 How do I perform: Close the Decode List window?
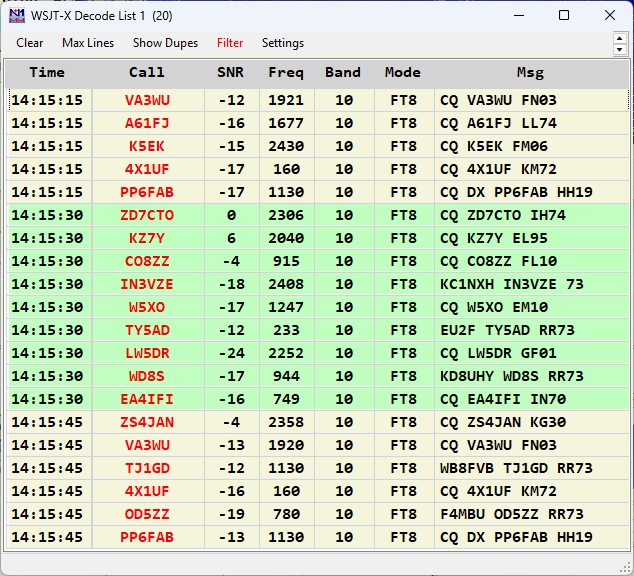610,16
